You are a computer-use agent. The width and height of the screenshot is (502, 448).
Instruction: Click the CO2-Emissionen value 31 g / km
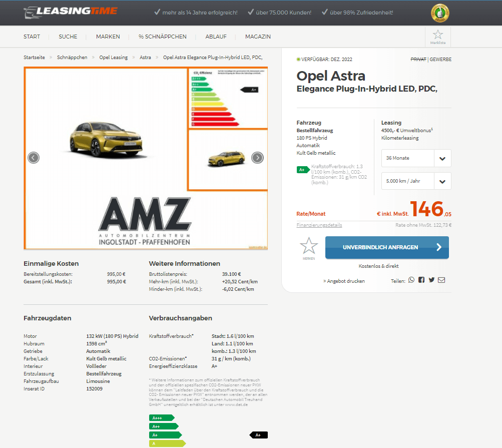point(231,359)
